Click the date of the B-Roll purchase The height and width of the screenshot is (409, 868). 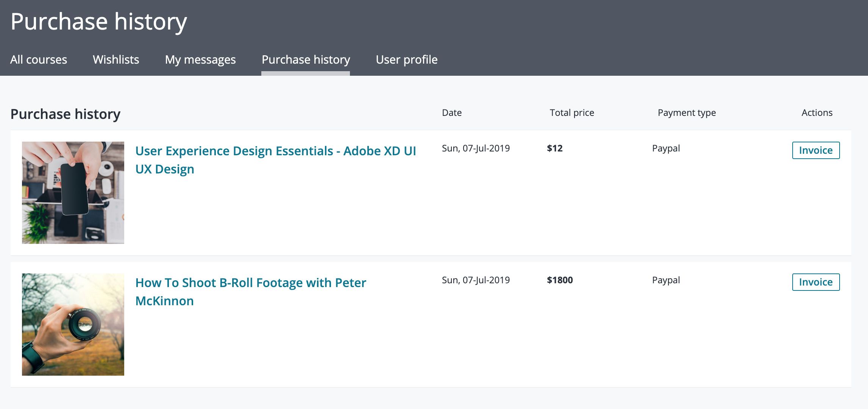(475, 280)
